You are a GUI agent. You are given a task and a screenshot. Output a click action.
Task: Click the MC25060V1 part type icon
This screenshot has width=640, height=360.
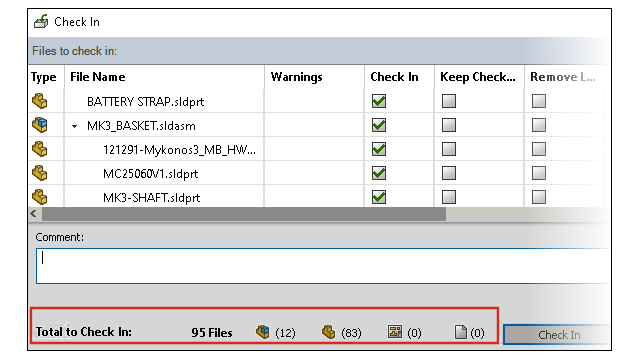[40, 173]
